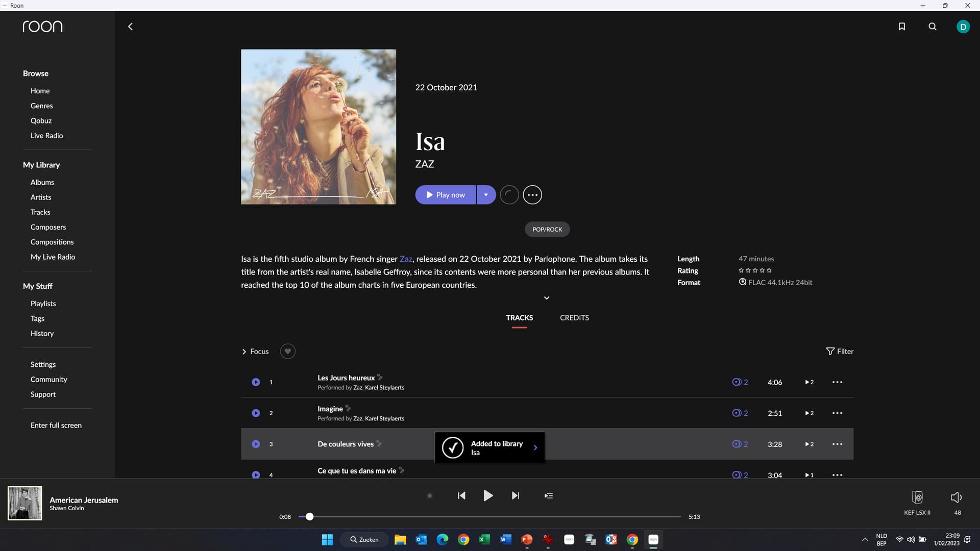Screen dimensions: 980x551
Task: Open Tags under My Stuff
Action: click(37, 318)
